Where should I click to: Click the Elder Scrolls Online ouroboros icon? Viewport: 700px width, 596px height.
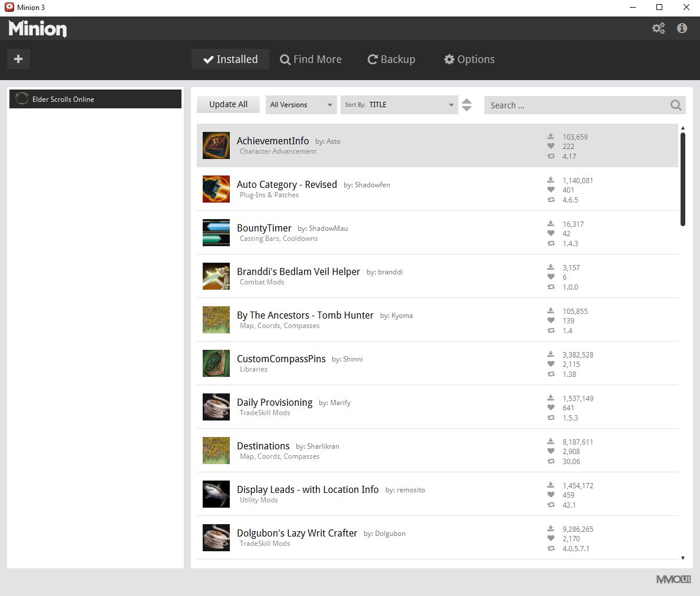[21, 99]
